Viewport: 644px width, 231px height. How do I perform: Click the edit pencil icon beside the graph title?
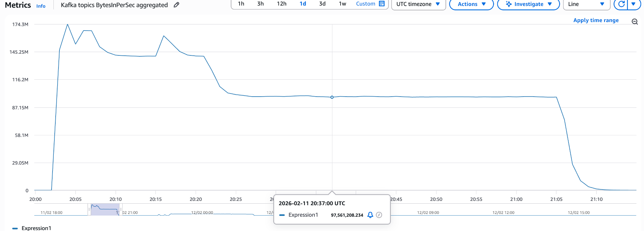(176, 5)
